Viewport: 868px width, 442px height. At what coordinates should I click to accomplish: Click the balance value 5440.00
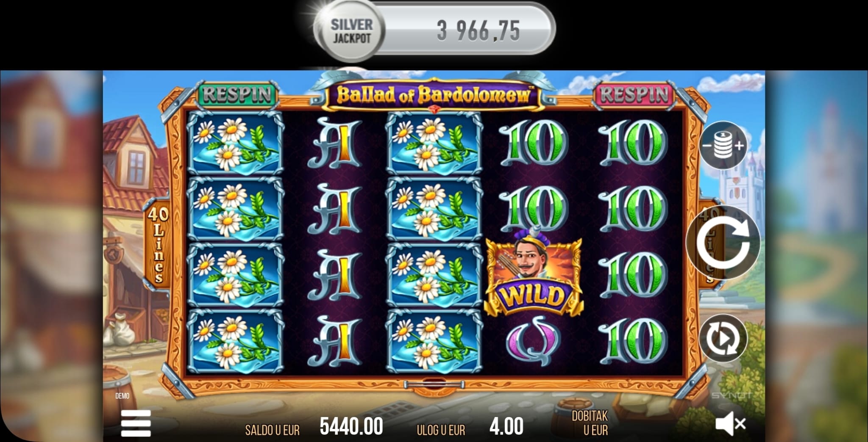(351, 426)
